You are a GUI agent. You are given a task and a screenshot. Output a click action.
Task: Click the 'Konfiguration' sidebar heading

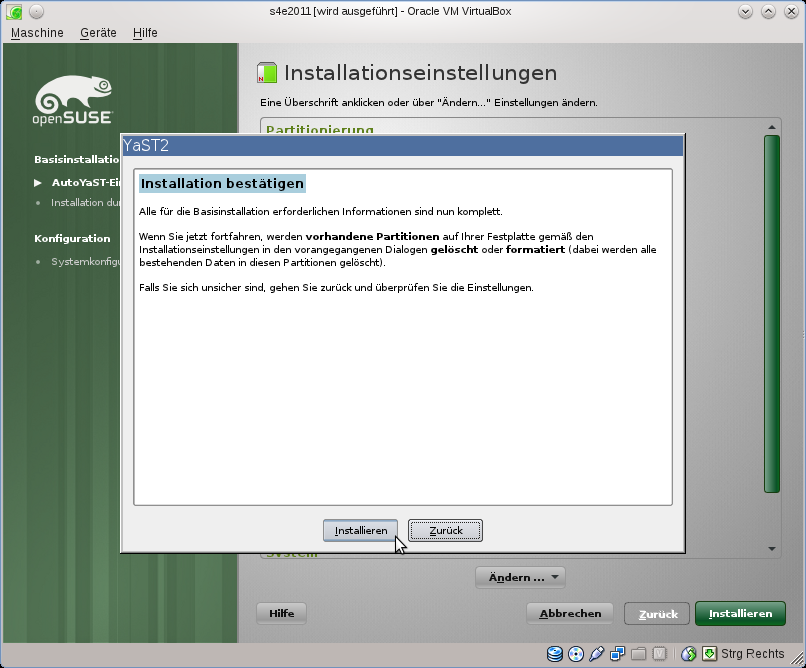pyautogui.click(x=72, y=238)
